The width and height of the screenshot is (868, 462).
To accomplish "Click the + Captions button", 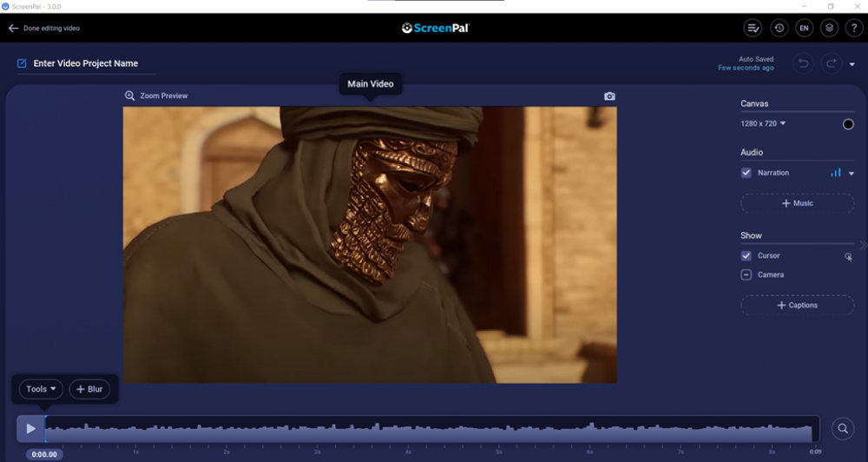I will tap(797, 305).
